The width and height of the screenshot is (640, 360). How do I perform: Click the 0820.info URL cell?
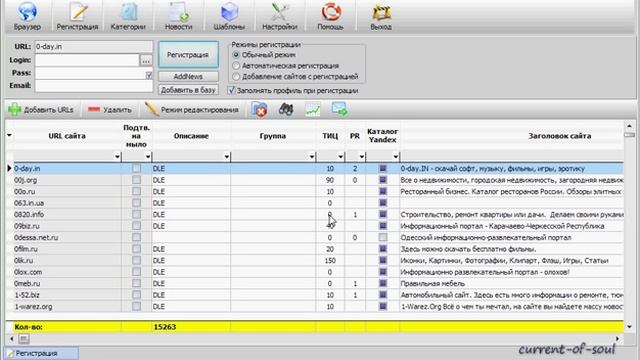[x=67, y=214]
